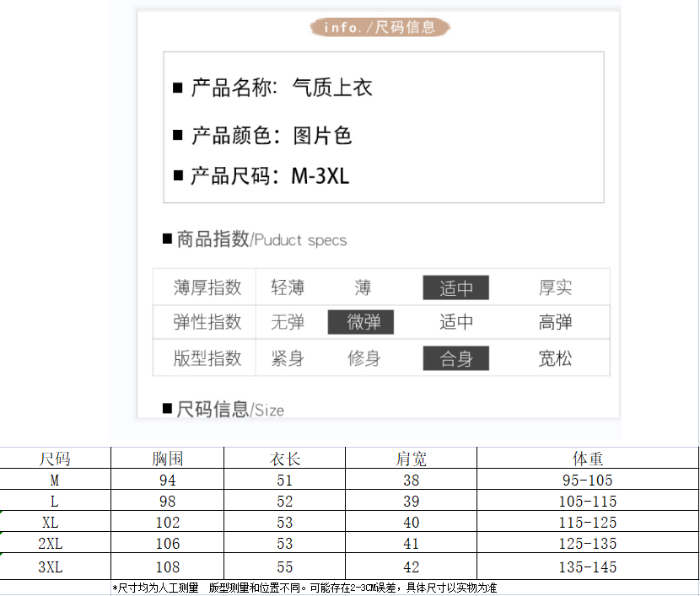The width and height of the screenshot is (700, 596).
Task: Select shoulder value '42' in 3XL row
Action: [x=412, y=566]
